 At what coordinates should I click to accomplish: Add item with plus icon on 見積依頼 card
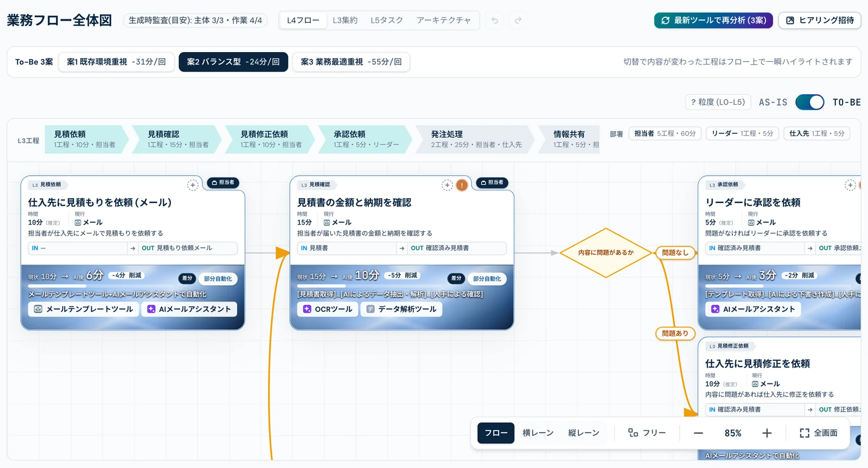(x=193, y=185)
